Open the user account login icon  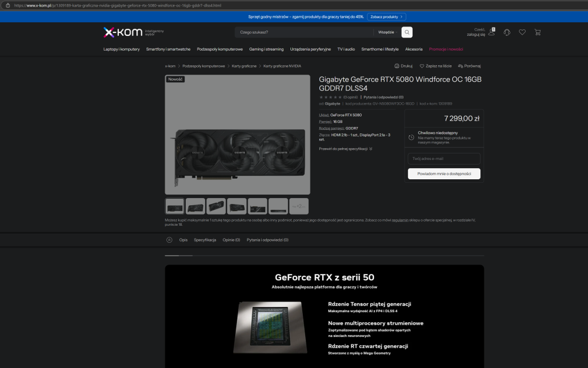[x=492, y=32]
